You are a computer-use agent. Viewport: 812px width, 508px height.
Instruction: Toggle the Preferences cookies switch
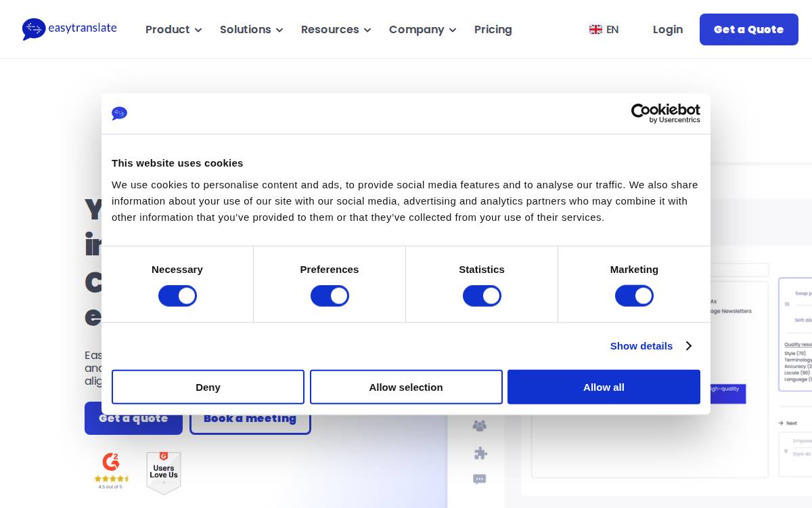(x=330, y=296)
